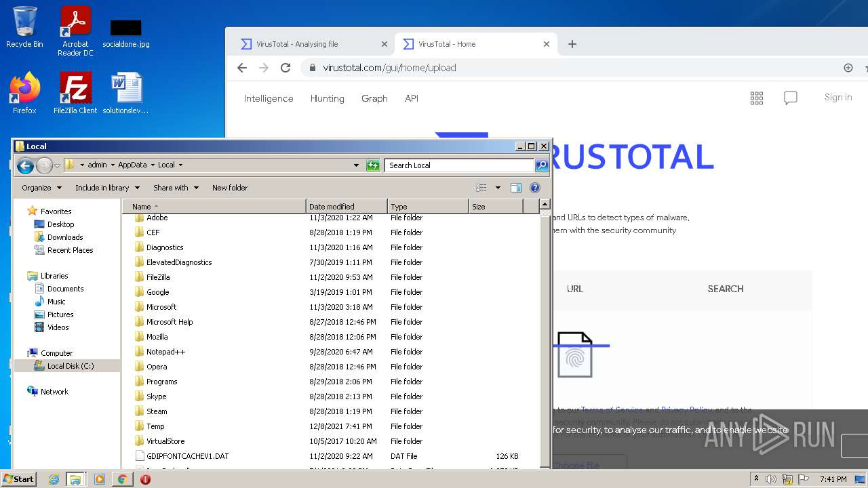Launch Firefox from the desktop
Screen dimensions: 868x488
point(24,93)
